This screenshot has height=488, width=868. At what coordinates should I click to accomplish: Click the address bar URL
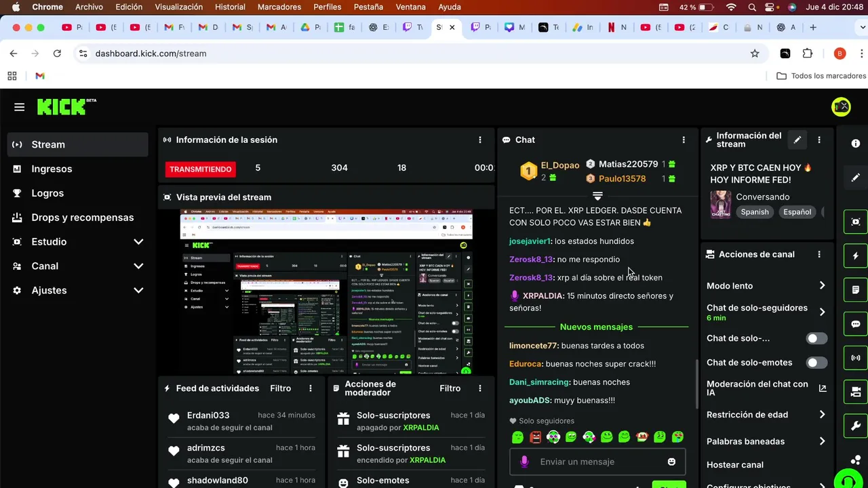[151, 54]
